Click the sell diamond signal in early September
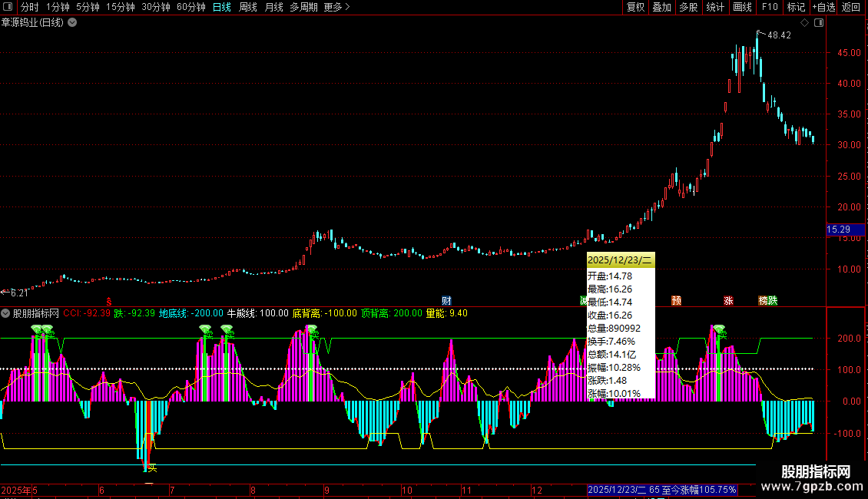Viewport: 868px width, 499px height. point(312,329)
